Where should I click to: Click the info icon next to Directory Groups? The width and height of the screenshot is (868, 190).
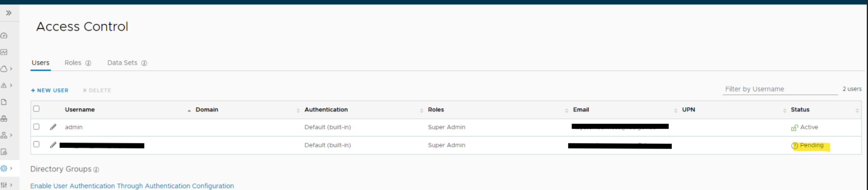click(x=96, y=170)
